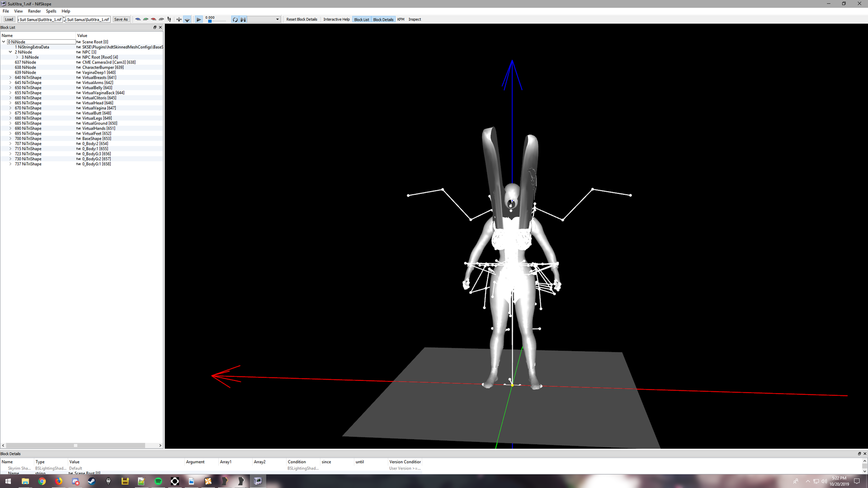Set the animation time slider
The image size is (868, 488).
[x=216, y=21]
